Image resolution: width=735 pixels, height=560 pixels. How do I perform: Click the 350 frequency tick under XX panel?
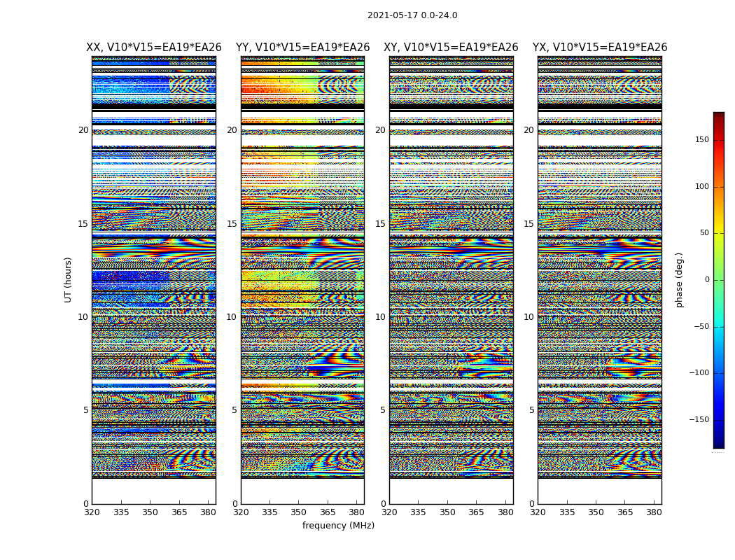click(150, 512)
